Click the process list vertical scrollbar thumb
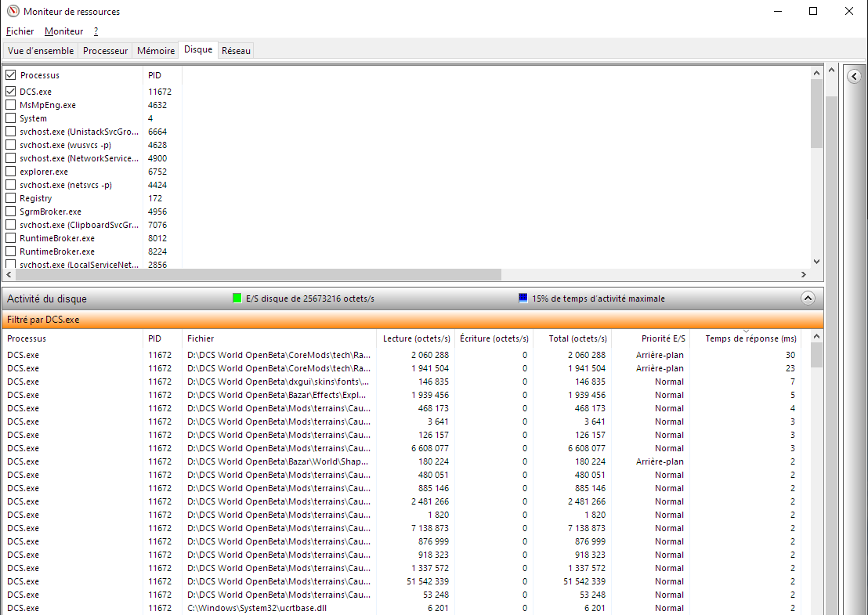The width and height of the screenshot is (868, 615). click(816, 114)
